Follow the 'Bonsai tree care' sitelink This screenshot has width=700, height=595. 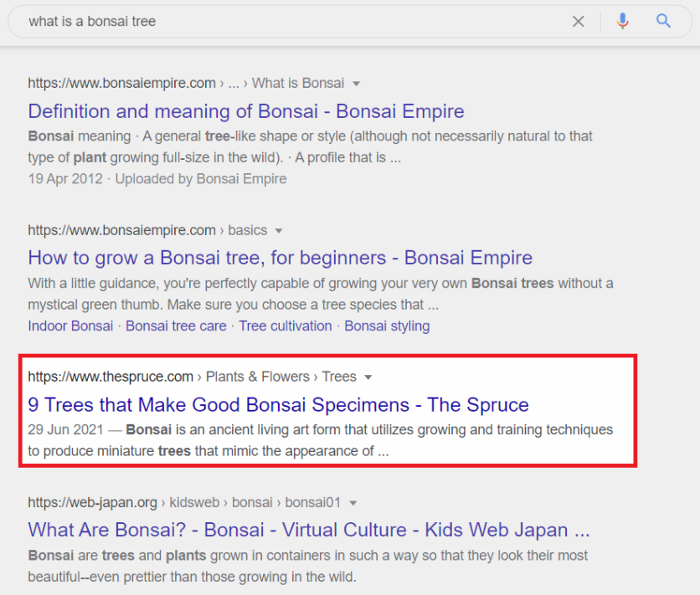point(176,326)
